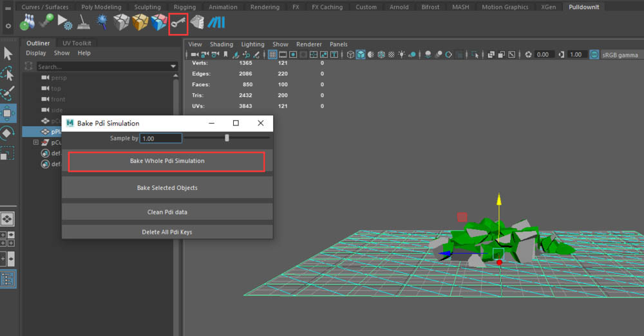644x336 pixels.
Task: Click the Sample by slider handle
Action: click(x=227, y=138)
